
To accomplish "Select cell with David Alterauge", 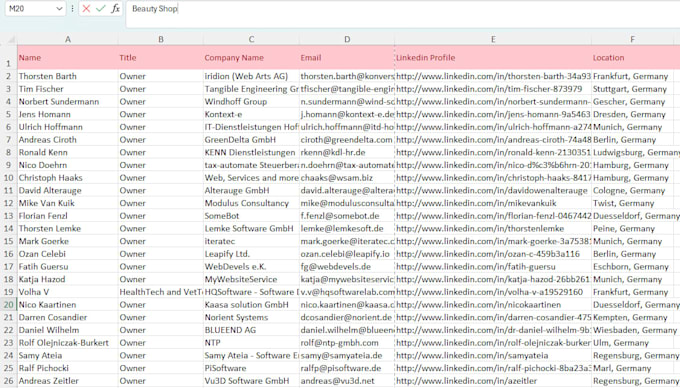I will click(x=68, y=190).
